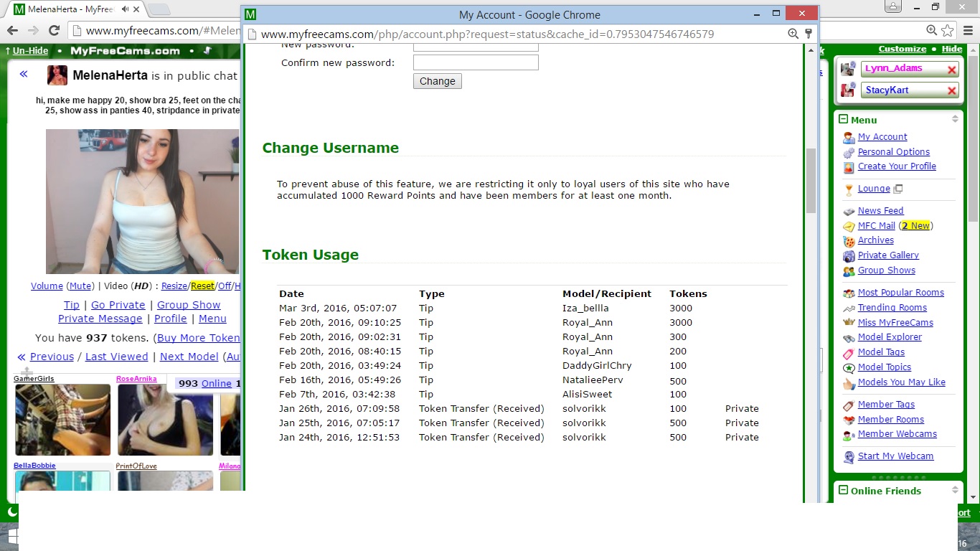Click the icon beside Trending Rooms
This screenshot has height=551, width=980.
tap(849, 308)
